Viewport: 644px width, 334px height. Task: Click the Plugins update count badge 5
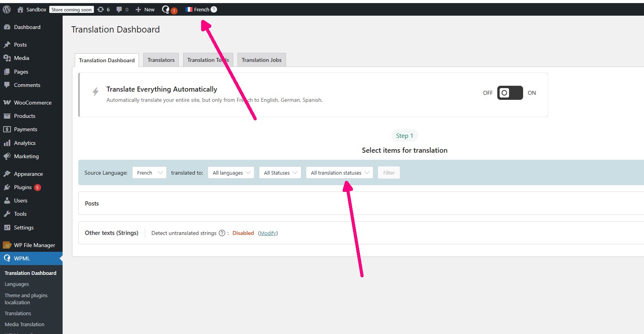tap(38, 188)
